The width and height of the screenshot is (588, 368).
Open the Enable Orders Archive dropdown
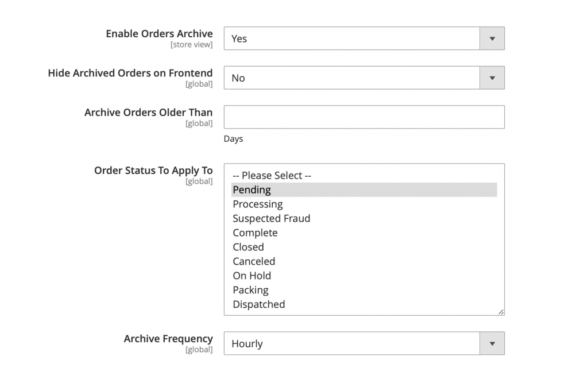tap(364, 38)
